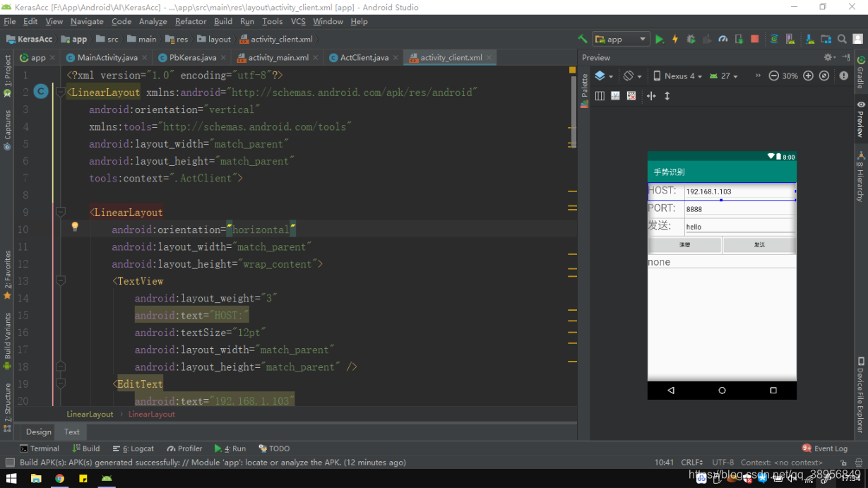Open the Build menu
The width and height of the screenshot is (868, 488).
223,21
